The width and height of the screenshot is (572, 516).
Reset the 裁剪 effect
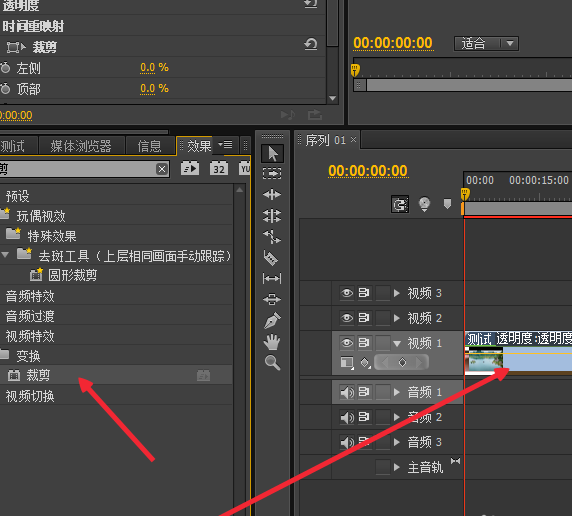point(311,45)
